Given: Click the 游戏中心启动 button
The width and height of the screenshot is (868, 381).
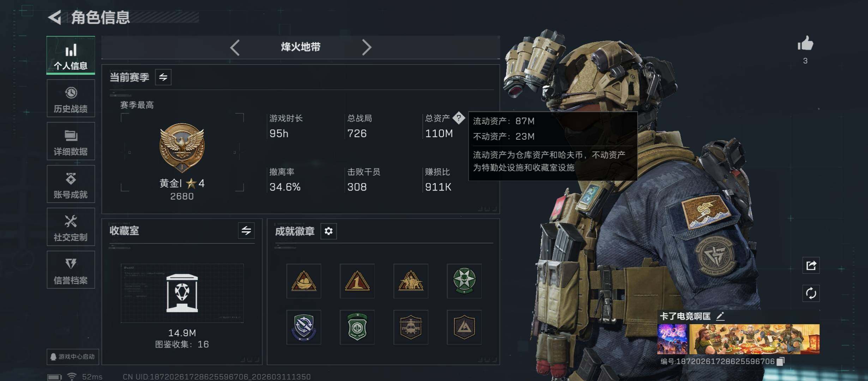Looking at the screenshot, I should [73, 357].
